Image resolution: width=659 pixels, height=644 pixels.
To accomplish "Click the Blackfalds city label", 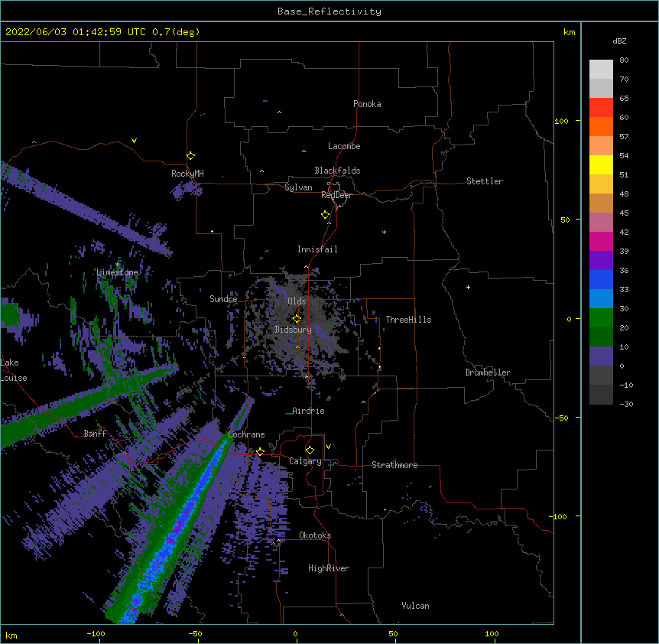I will 337,171.
